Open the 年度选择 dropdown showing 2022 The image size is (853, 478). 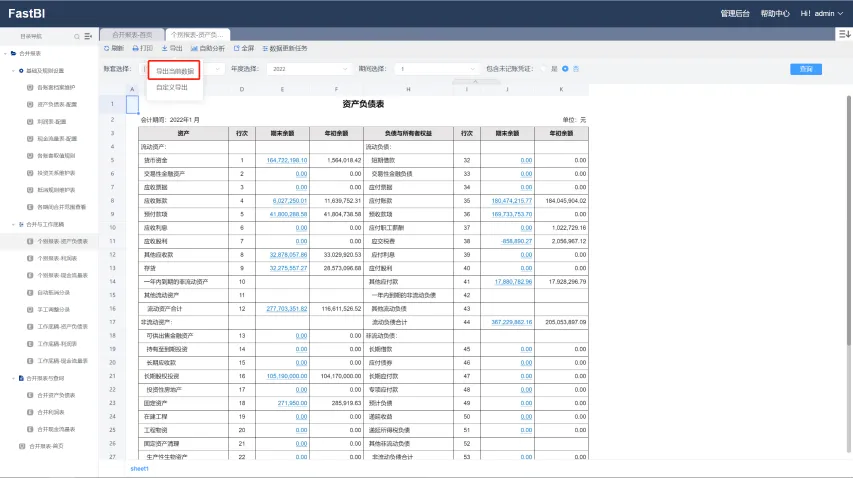click(310, 69)
